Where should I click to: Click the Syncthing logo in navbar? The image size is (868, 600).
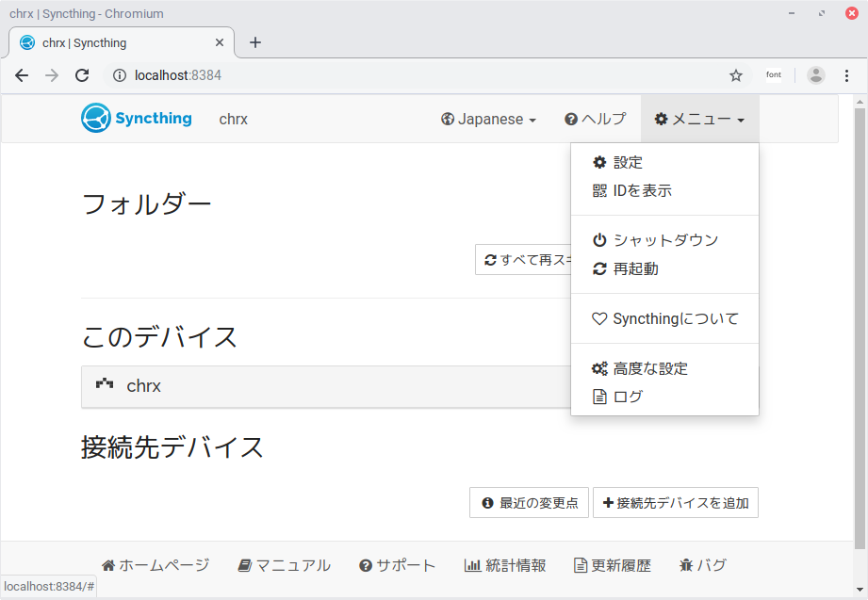tap(137, 119)
